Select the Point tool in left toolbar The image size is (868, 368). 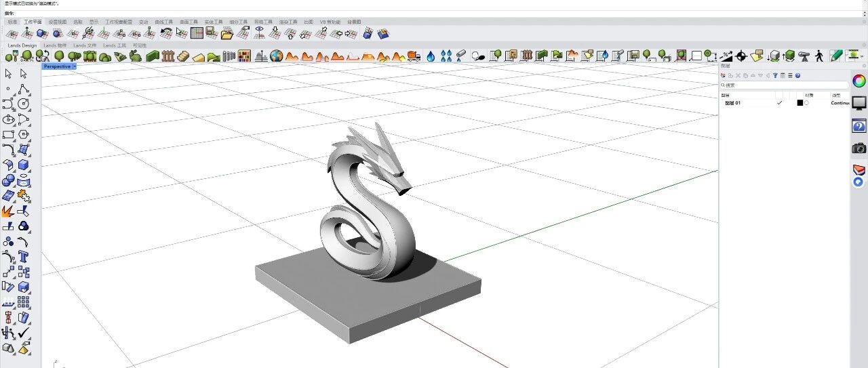(8, 89)
